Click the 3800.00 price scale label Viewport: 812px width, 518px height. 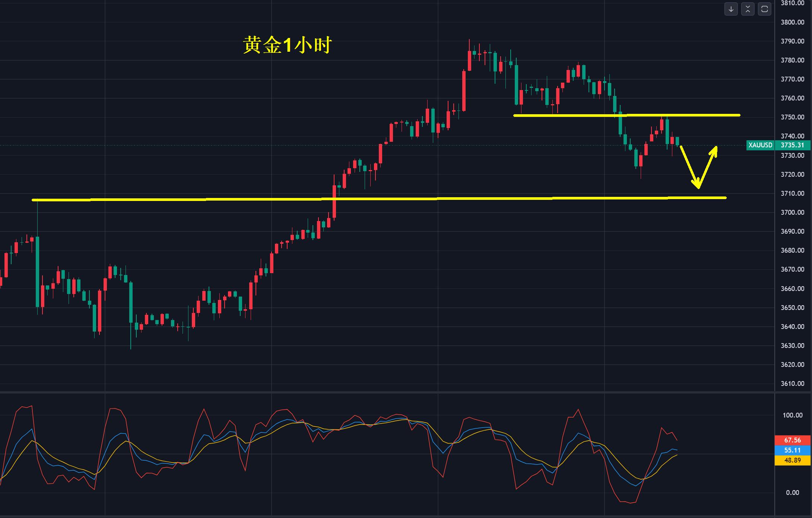tap(792, 22)
